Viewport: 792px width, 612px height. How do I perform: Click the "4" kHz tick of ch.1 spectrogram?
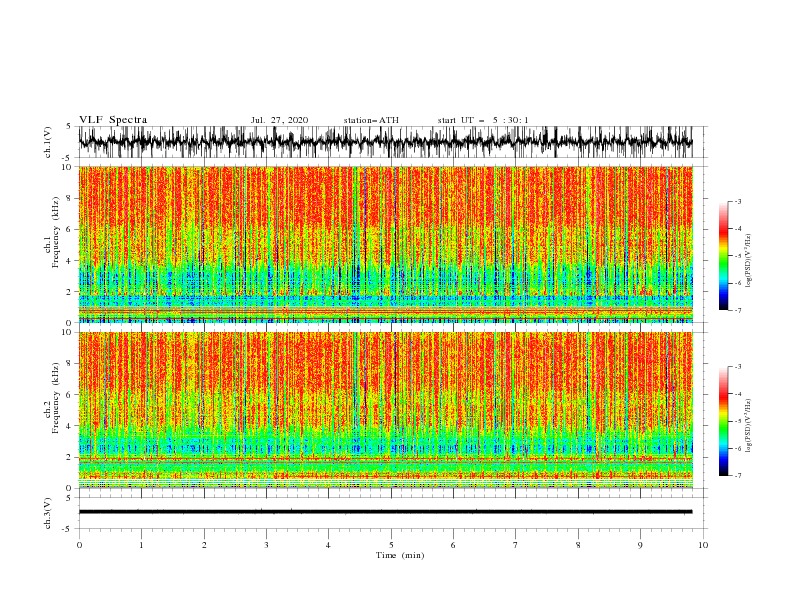(69, 261)
